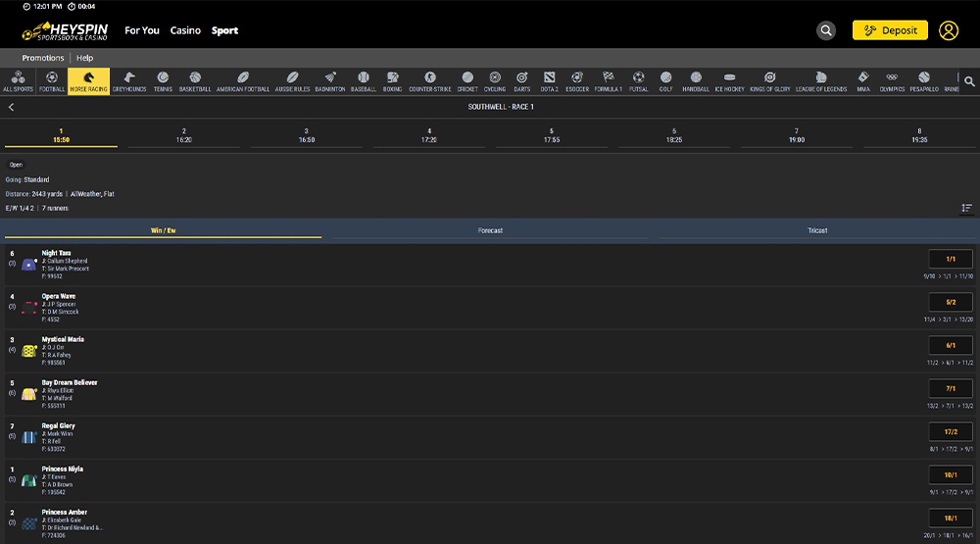Image resolution: width=980 pixels, height=544 pixels.
Task: Switch to the Forecast tab
Action: (490, 230)
